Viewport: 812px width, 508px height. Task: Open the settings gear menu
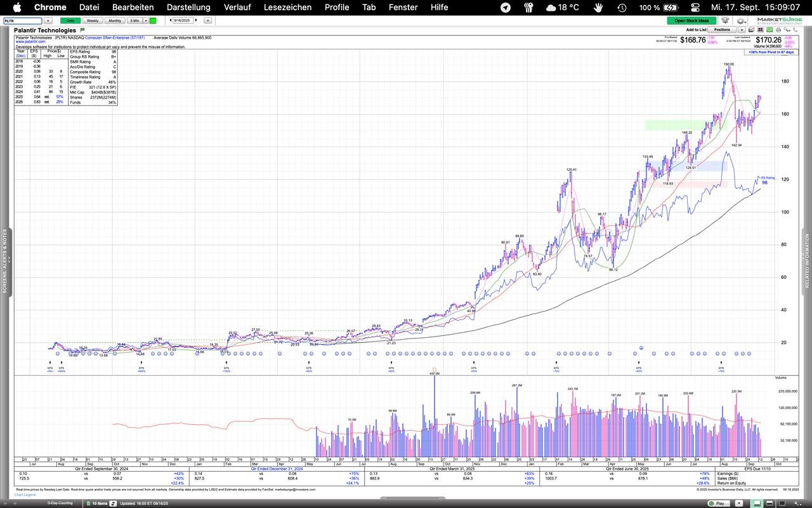(x=740, y=20)
